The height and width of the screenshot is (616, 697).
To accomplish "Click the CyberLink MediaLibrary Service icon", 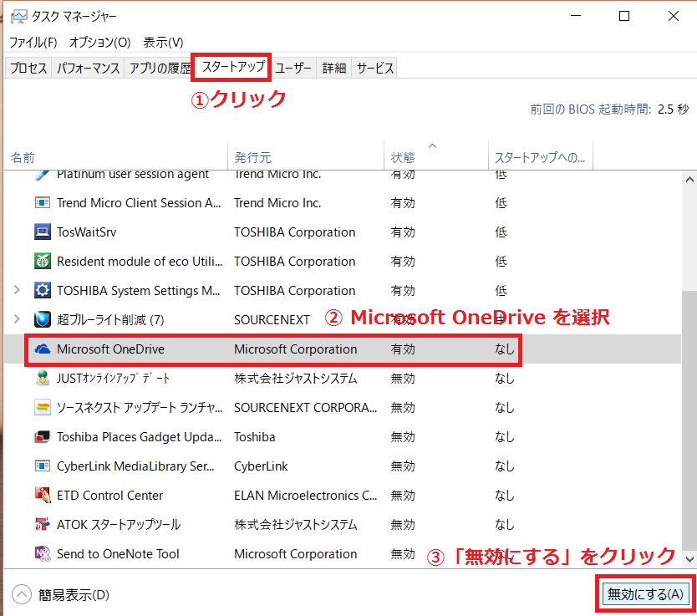I will (43, 466).
